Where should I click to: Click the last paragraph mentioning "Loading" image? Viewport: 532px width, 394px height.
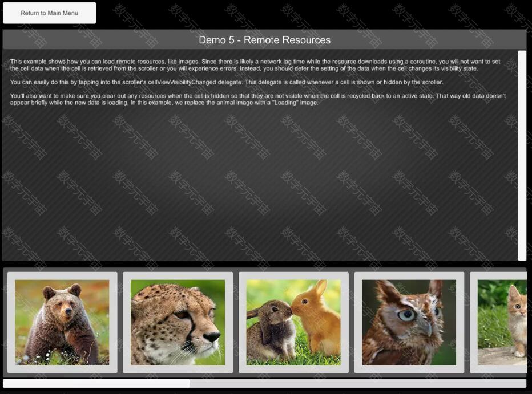point(257,99)
